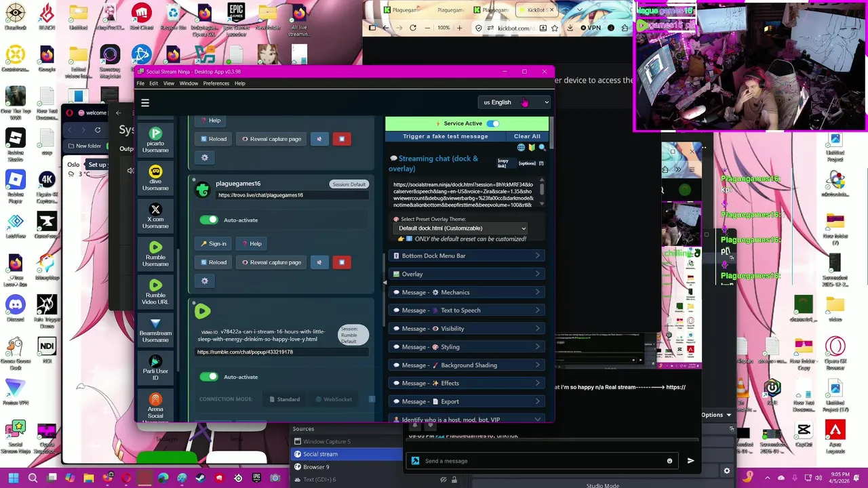Click Reload in the plaguegames16 card
868x488 pixels.
pos(214,262)
